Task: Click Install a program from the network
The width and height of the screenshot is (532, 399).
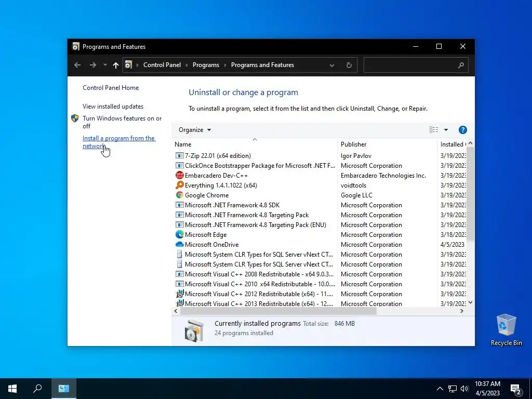Action: (x=119, y=142)
